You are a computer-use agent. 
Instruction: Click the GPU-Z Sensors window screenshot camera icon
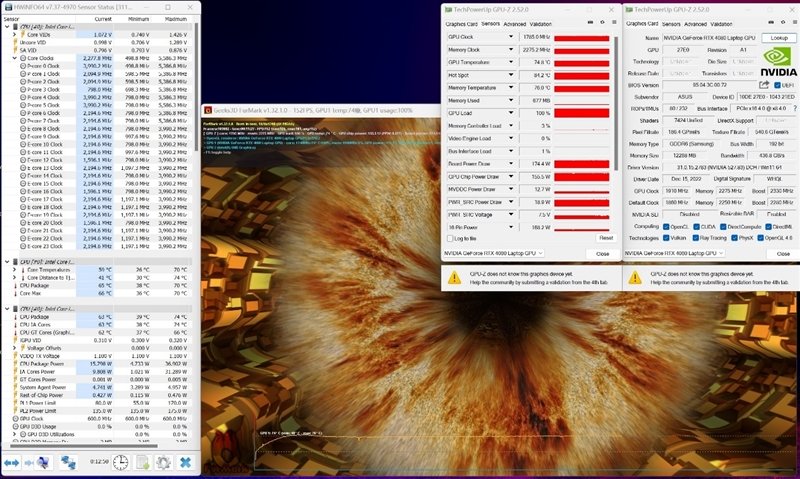click(591, 22)
